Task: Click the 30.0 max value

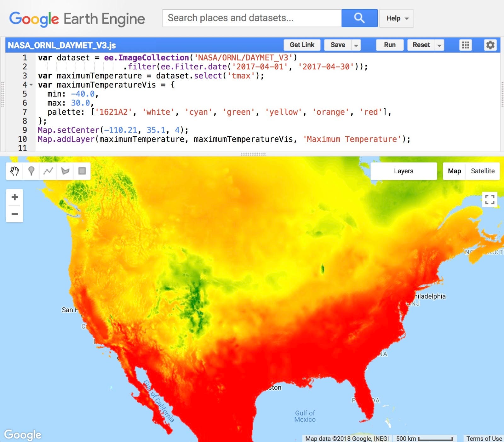Action: (81, 103)
